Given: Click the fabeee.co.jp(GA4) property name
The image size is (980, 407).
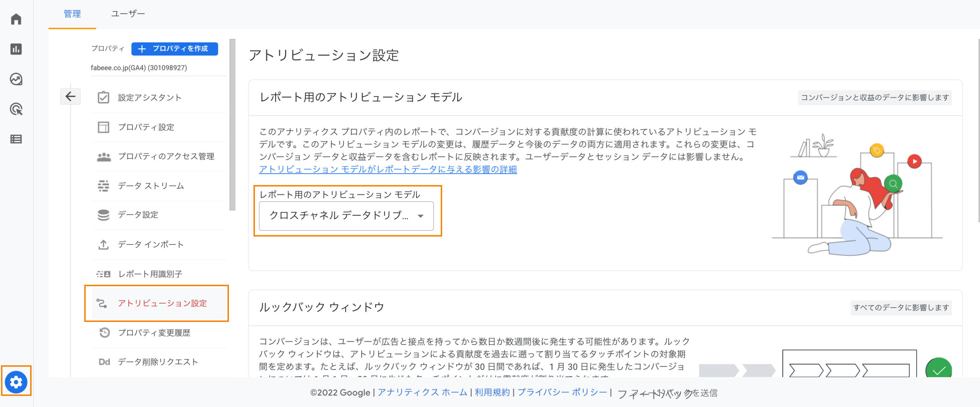Looking at the screenshot, I should point(139,68).
